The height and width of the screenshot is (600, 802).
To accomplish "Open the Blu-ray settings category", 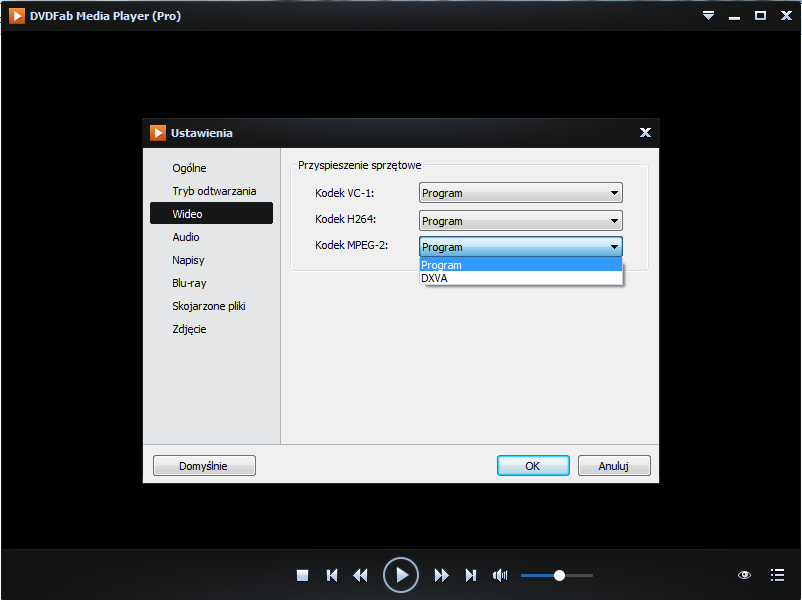I will (x=189, y=283).
